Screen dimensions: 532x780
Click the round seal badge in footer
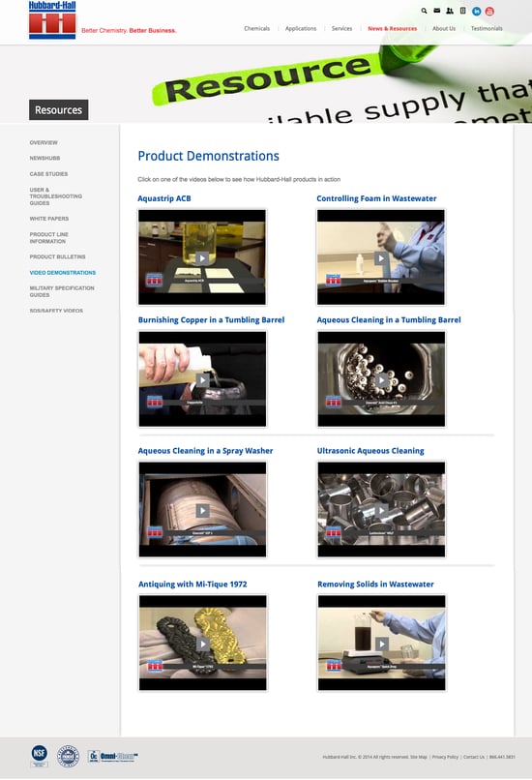click(x=68, y=756)
